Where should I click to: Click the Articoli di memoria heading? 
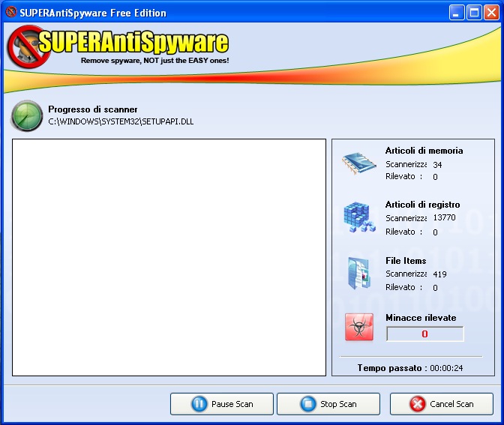(424, 151)
